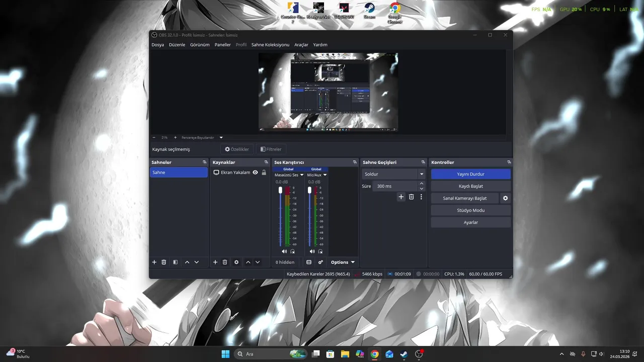Screen dimensions: 644x362
Task: Open the Paneller menu
Action: (223, 45)
